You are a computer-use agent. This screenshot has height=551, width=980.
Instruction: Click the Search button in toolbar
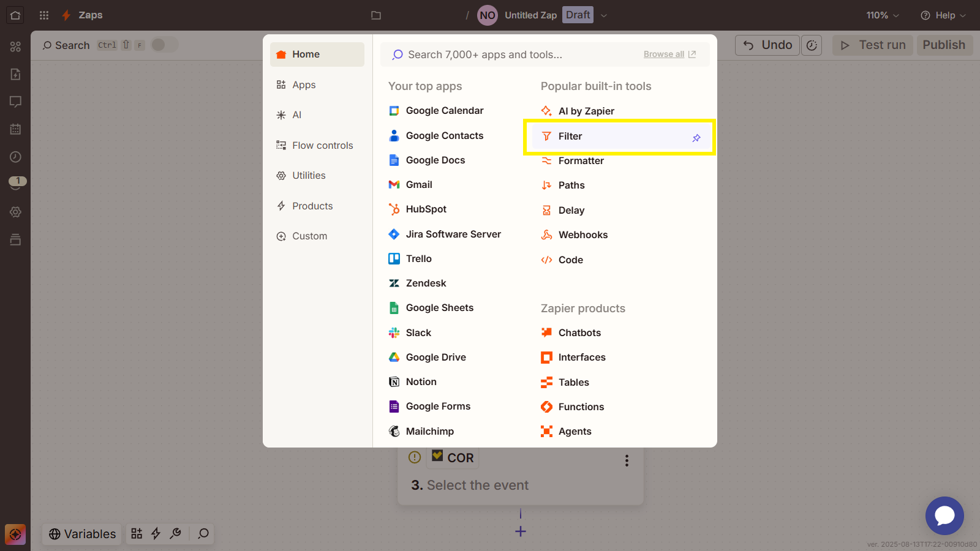[x=66, y=45]
